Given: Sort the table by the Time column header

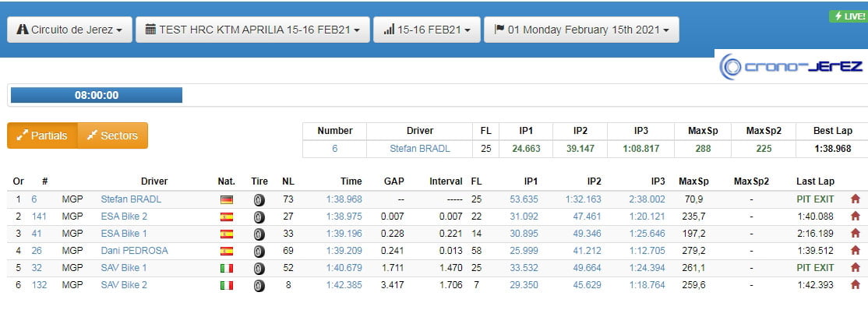Looking at the screenshot, I should point(351,181).
